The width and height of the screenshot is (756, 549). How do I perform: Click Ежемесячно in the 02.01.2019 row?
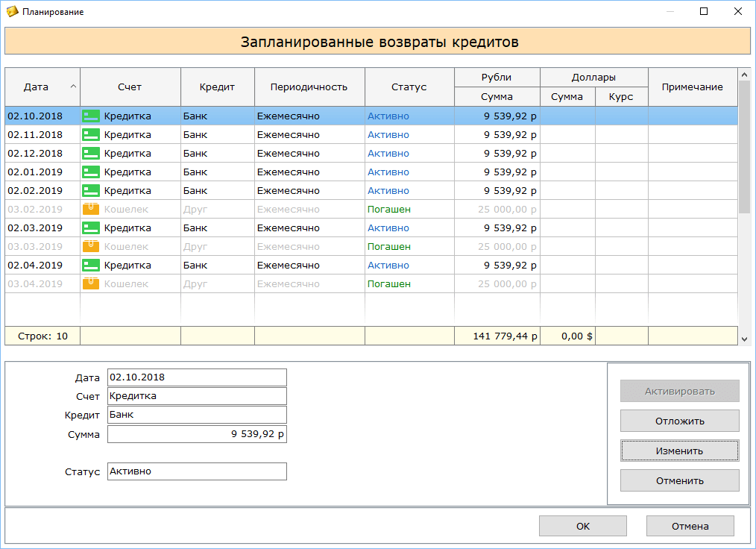click(x=289, y=172)
